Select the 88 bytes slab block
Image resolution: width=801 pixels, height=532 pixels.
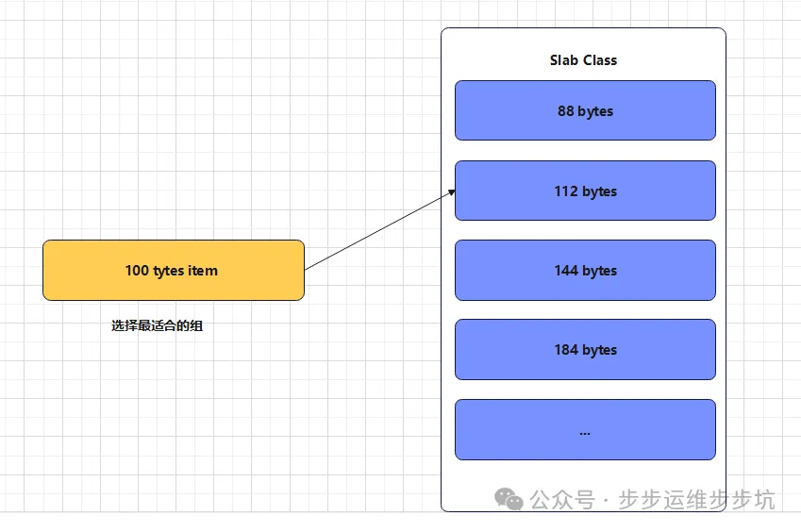click(585, 110)
